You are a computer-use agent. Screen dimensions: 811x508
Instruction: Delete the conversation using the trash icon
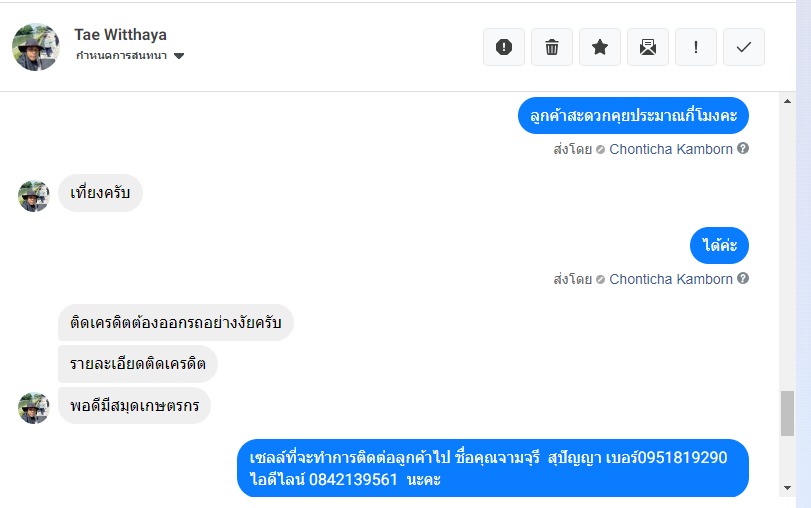tap(552, 47)
